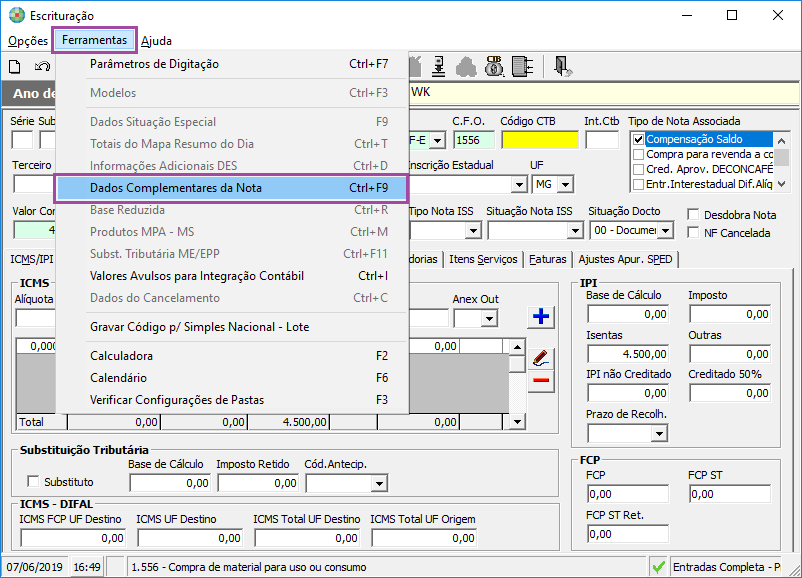Click the IPI Imposto field

click(x=729, y=314)
